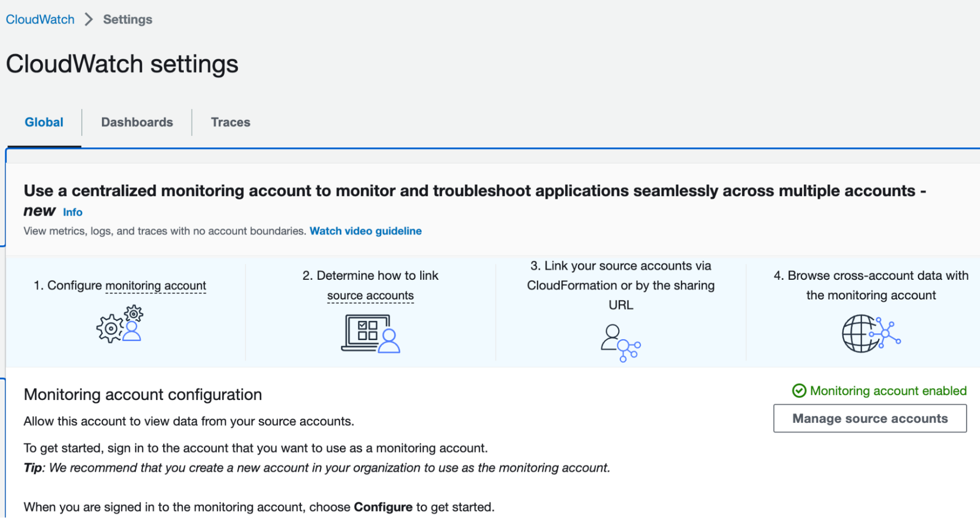Screen dimensions: 980x518
Task: Select the Global tab
Action: (x=44, y=122)
